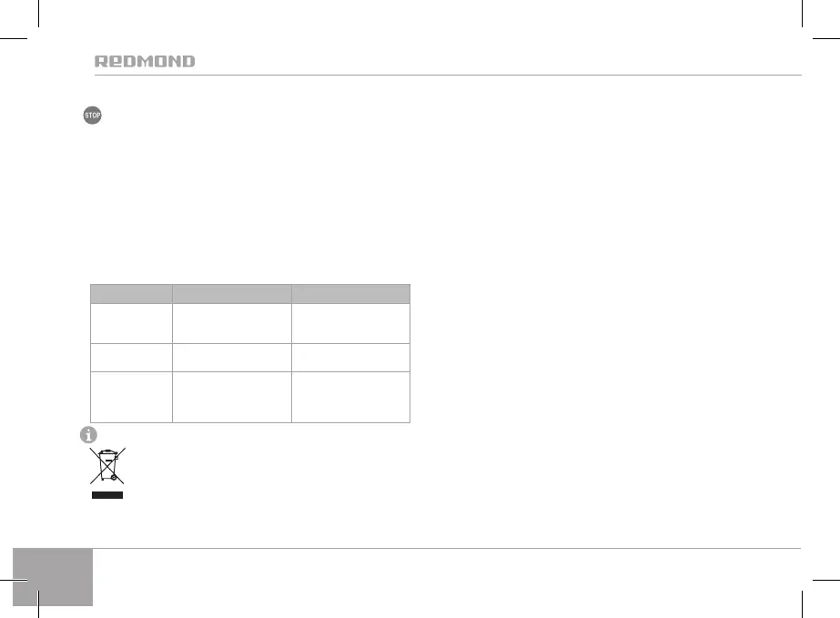The image size is (840, 618).
Task: Select the middle gray table header cell
Action: [232, 293]
